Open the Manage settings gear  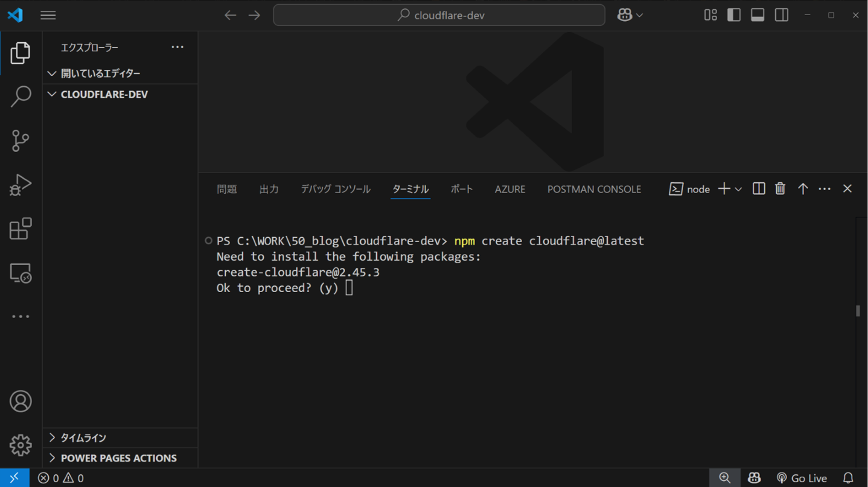click(x=21, y=445)
